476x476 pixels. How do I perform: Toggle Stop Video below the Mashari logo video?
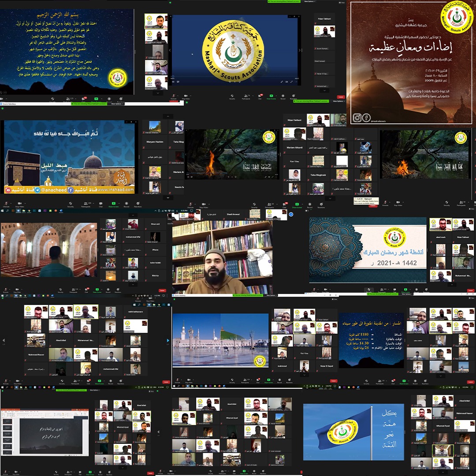[186, 95]
